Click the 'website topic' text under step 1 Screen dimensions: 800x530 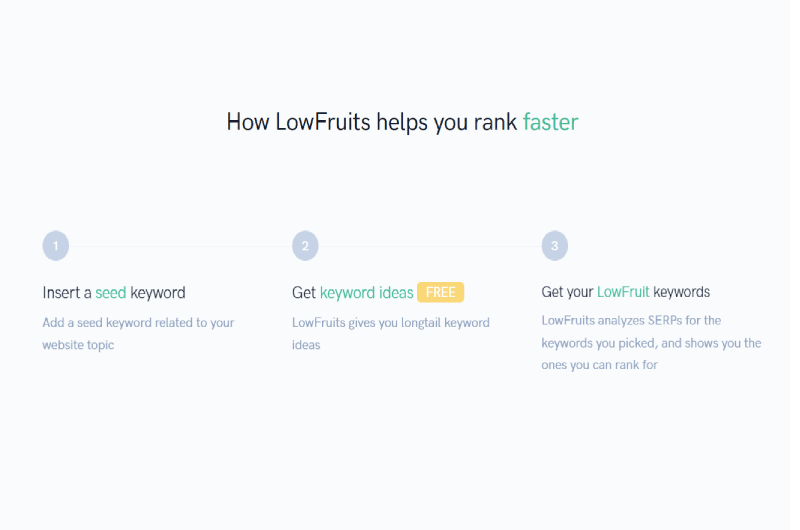click(78, 345)
